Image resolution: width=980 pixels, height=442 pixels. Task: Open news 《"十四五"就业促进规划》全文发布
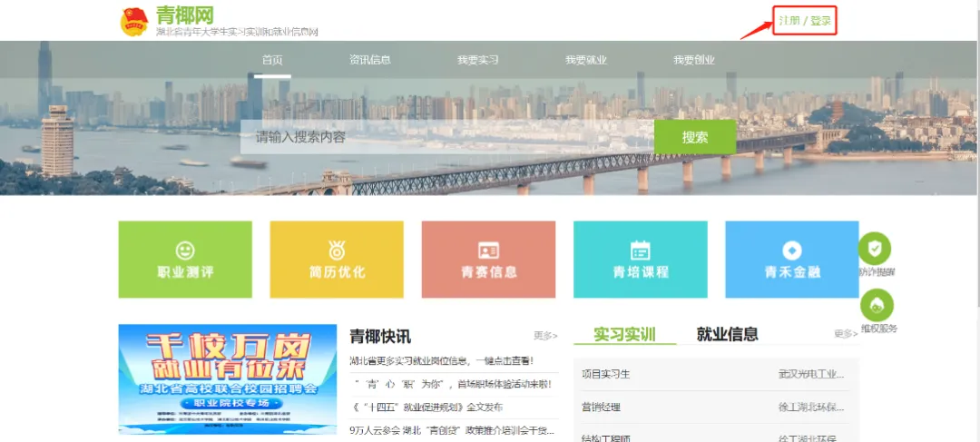427,407
